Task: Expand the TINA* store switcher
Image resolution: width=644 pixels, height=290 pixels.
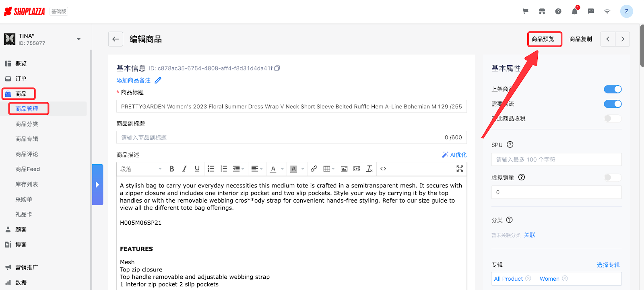Action: (78, 39)
